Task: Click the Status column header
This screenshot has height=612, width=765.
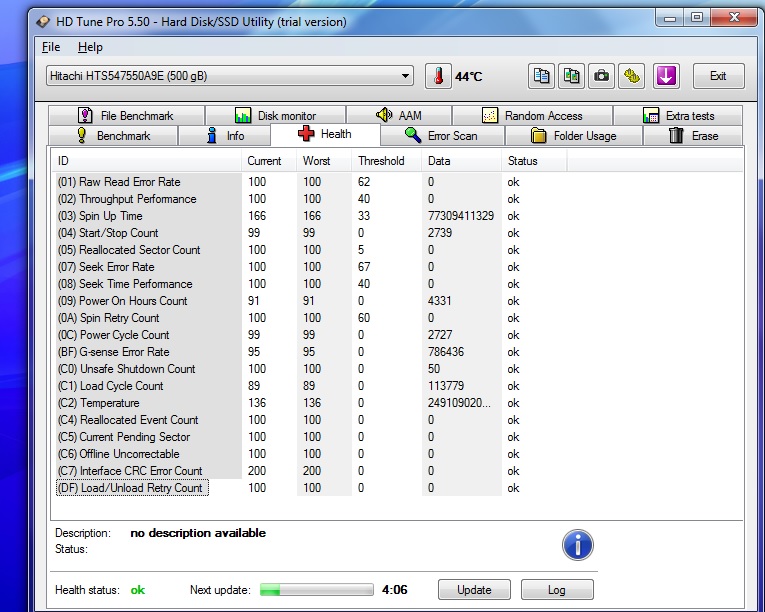Action: point(534,161)
